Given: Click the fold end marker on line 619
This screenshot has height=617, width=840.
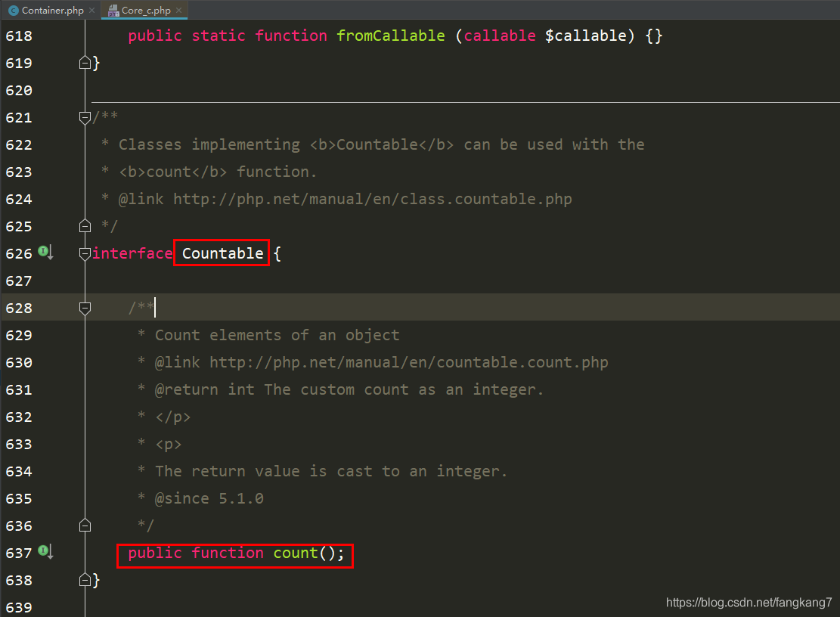Looking at the screenshot, I should pos(85,64).
